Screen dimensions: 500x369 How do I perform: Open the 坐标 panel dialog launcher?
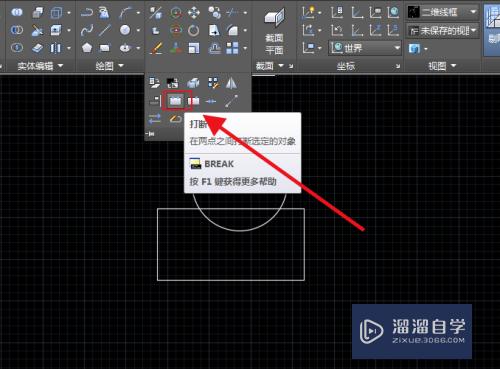398,66
